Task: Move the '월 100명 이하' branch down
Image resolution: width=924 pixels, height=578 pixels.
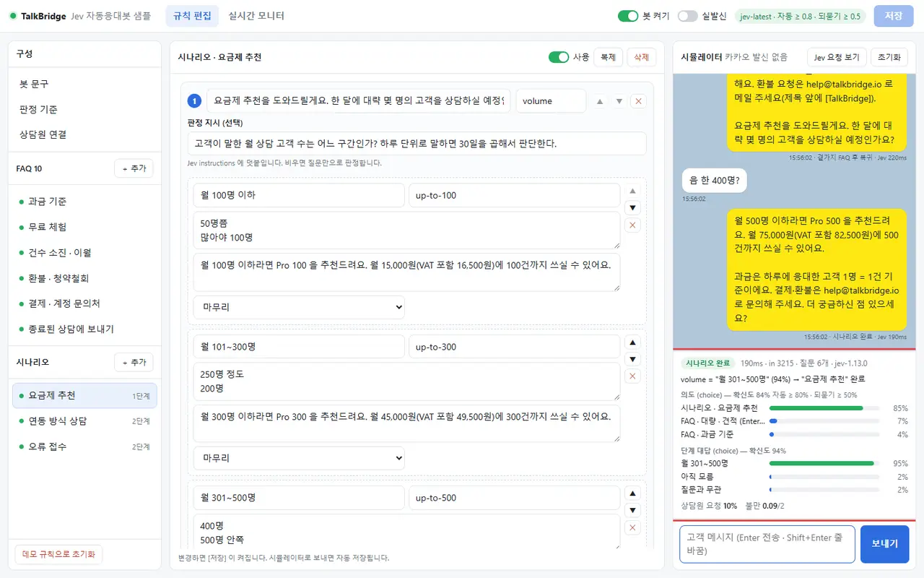Action: coord(633,208)
